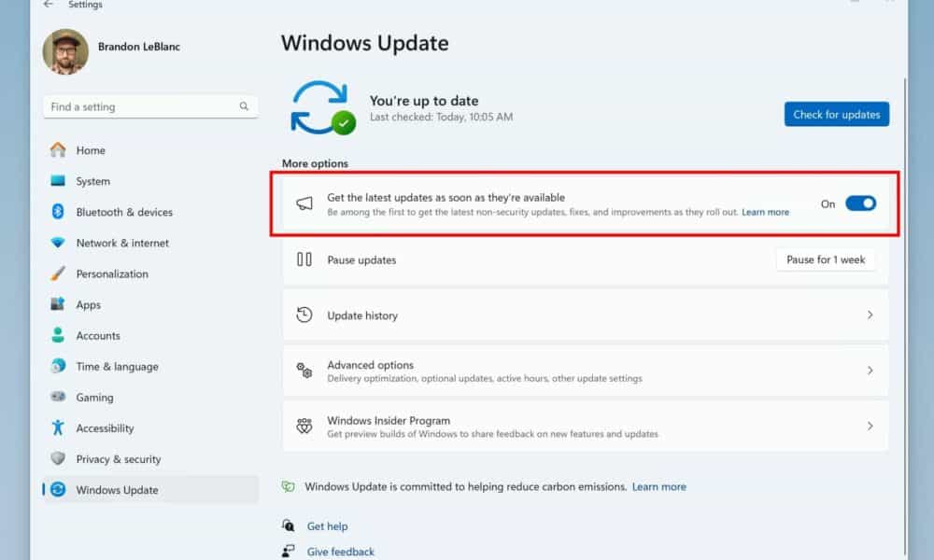Click the Gaming controller icon
Image resolution: width=934 pixels, height=560 pixels.
pos(58,397)
